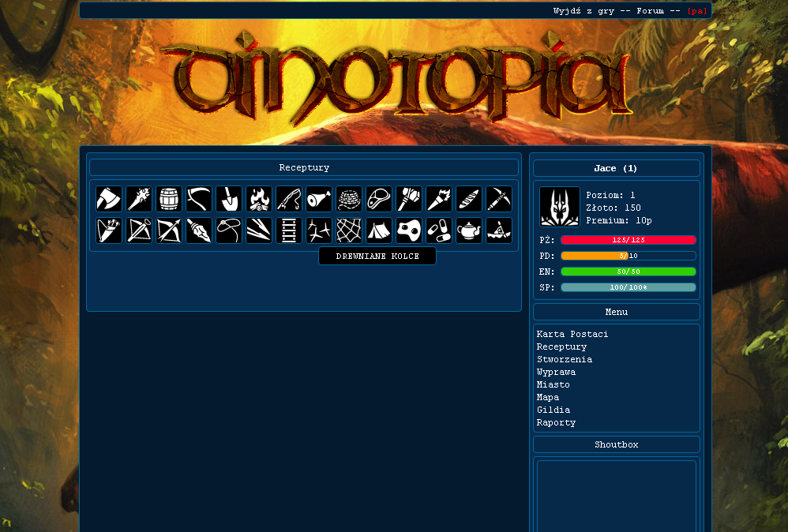Select the bread loaf recipe

pyautogui.click(x=469, y=198)
